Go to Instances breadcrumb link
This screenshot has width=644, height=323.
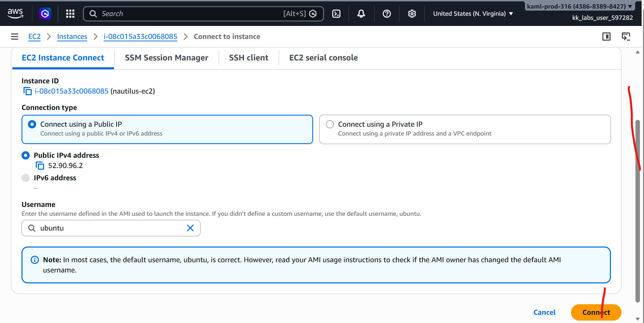(72, 37)
